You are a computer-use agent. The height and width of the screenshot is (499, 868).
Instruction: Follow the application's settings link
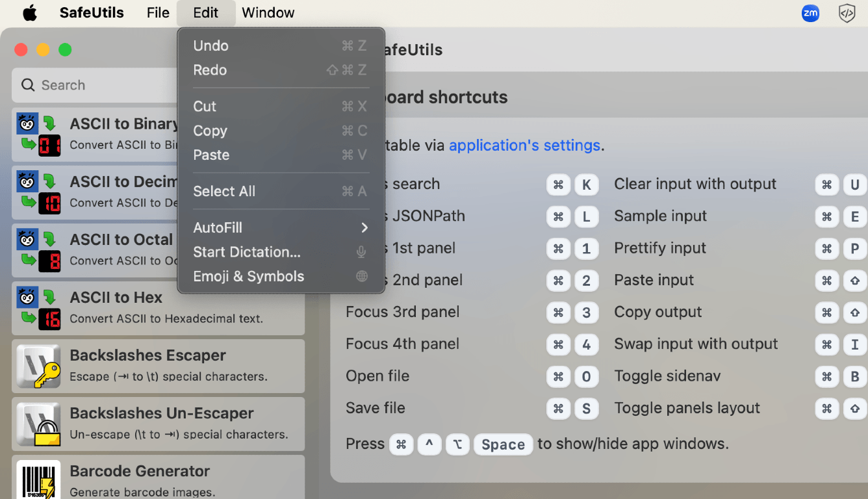point(524,145)
